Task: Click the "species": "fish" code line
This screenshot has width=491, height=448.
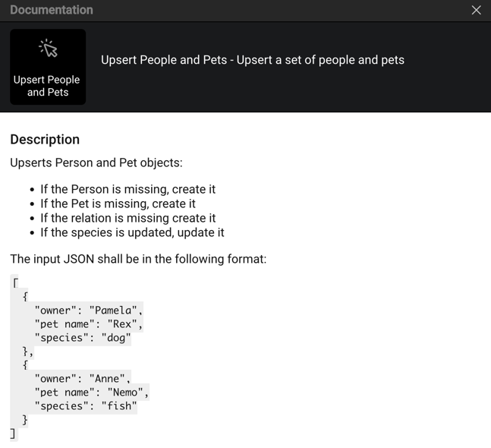Action: (x=86, y=406)
